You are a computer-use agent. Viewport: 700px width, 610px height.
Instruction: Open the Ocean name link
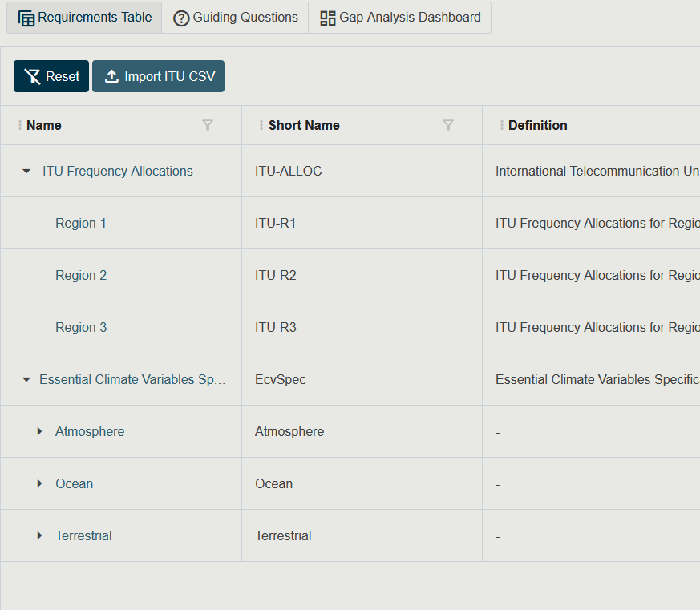click(x=74, y=483)
